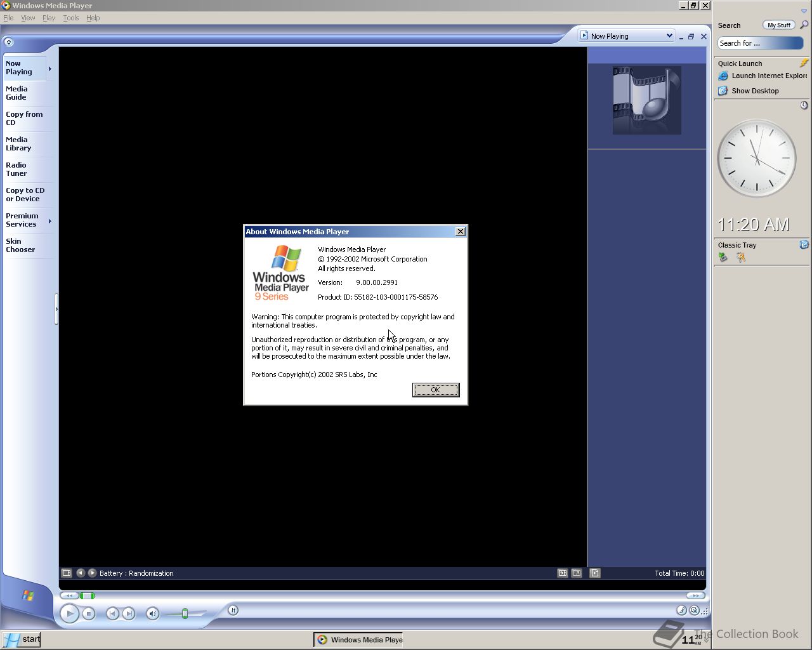Expand the Now Playing tab arrow
The height and width of the screenshot is (650, 812).
(50, 69)
